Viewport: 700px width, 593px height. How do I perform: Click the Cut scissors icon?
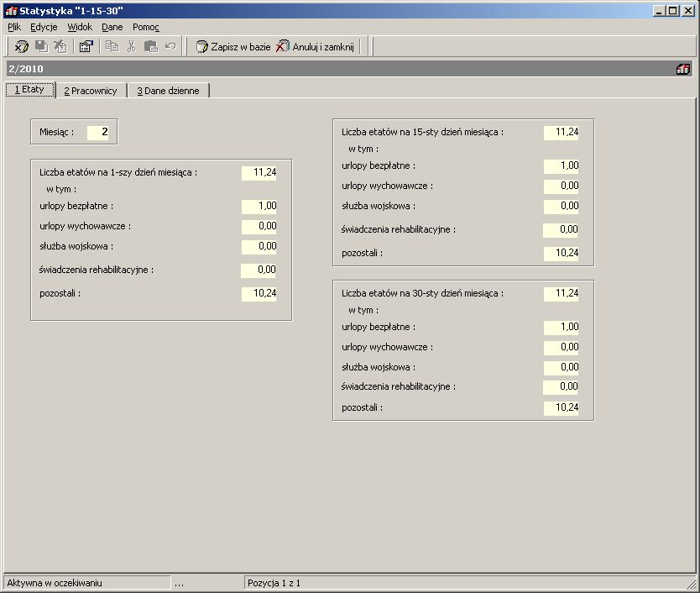pos(131,46)
